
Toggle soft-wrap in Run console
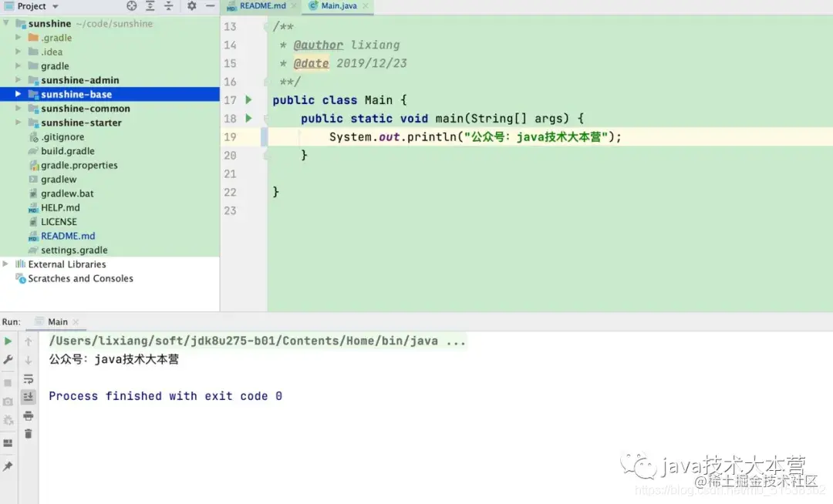(29, 379)
